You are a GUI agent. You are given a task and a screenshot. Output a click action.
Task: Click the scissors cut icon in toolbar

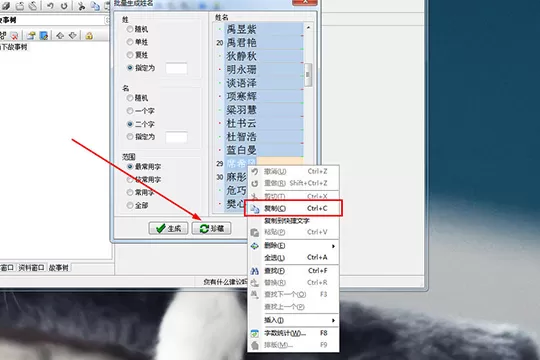[x=81, y=6]
